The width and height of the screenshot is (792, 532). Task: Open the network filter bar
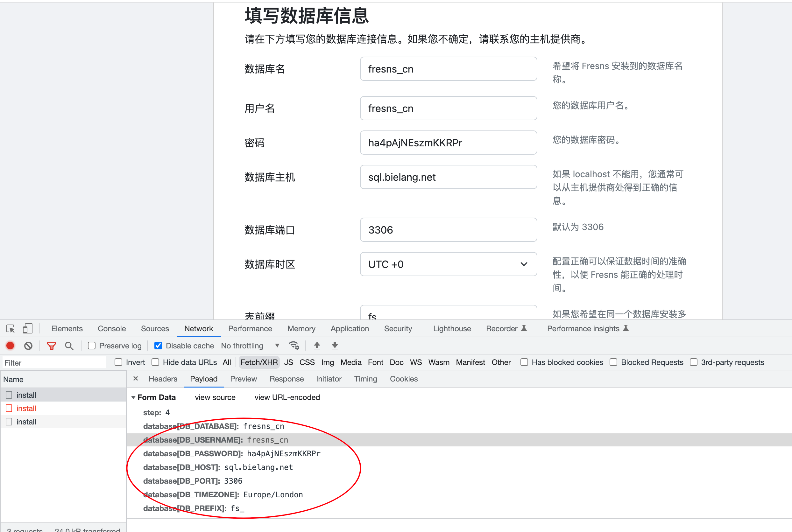coord(51,346)
